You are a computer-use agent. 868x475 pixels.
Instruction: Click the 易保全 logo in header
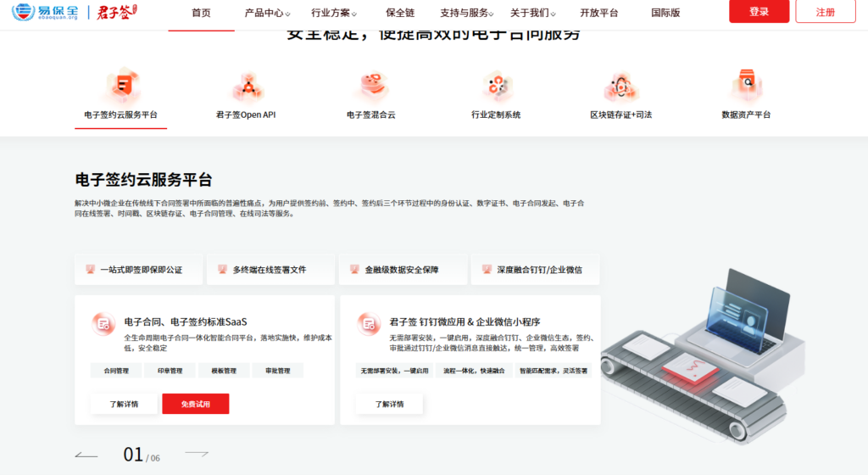point(45,12)
